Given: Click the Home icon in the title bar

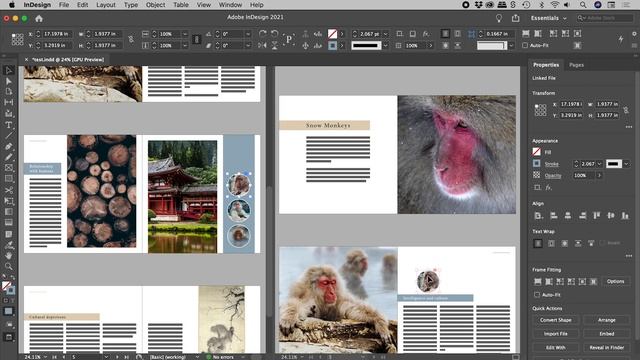Looking at the screenshot, I should click(39, 18).
